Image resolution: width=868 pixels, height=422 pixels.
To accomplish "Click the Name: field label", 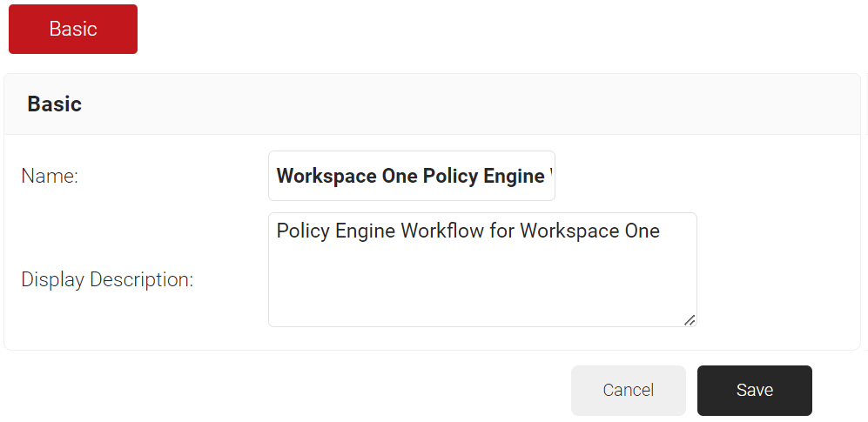I will coord(50,177).
